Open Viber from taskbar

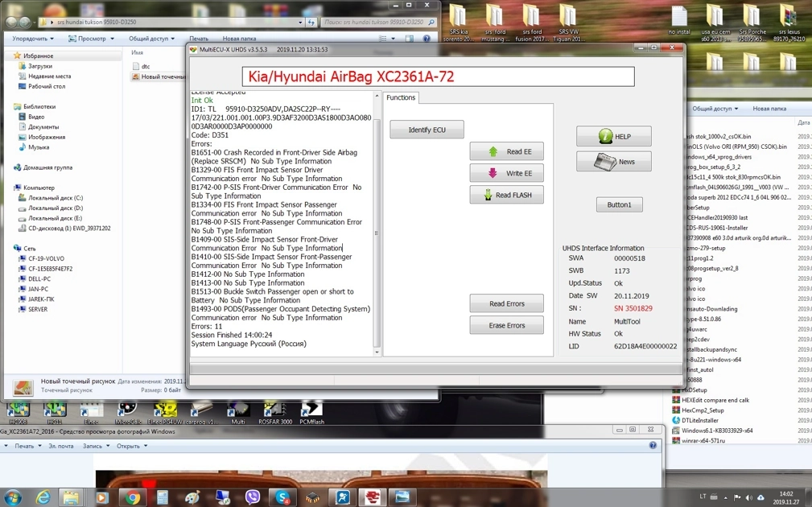click(x=253, y=497)
